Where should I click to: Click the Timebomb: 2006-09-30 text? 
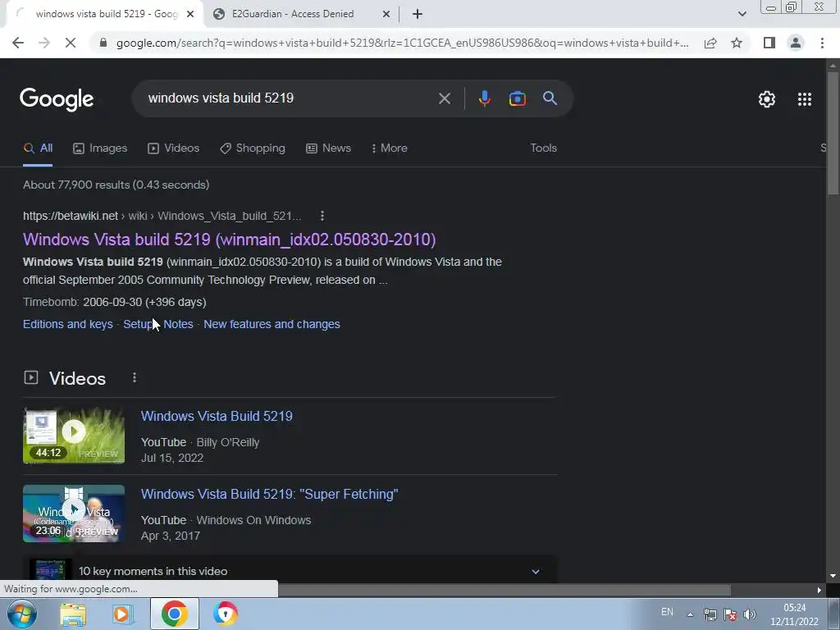[x=115, y=302]
